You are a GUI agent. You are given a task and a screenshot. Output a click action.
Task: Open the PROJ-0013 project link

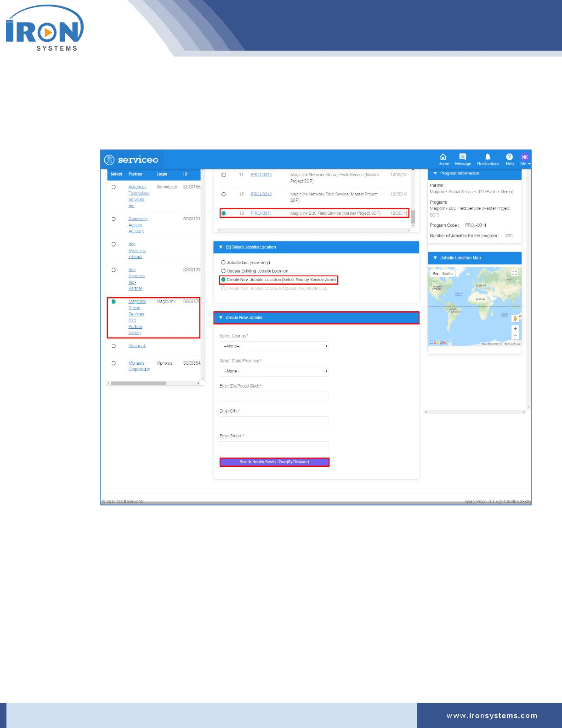[261, 175]
